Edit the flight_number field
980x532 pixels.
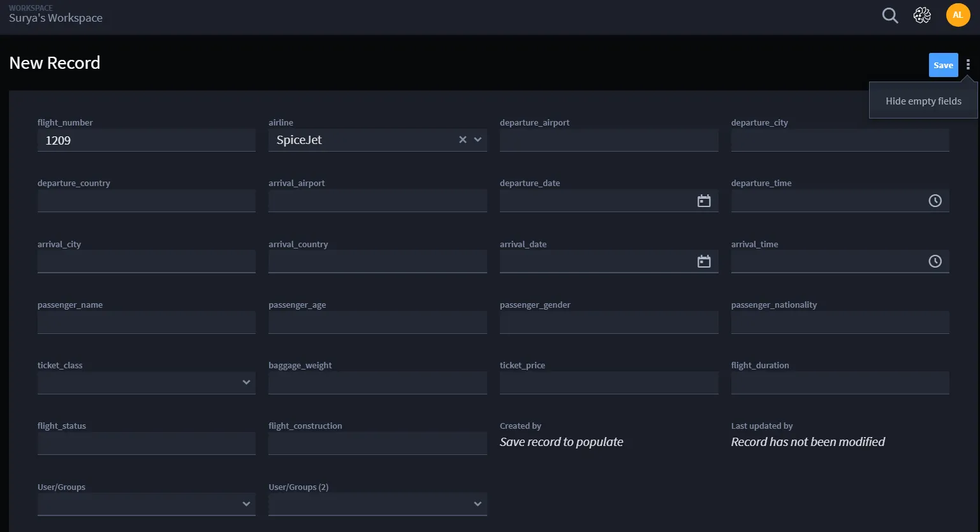(147, 140)
